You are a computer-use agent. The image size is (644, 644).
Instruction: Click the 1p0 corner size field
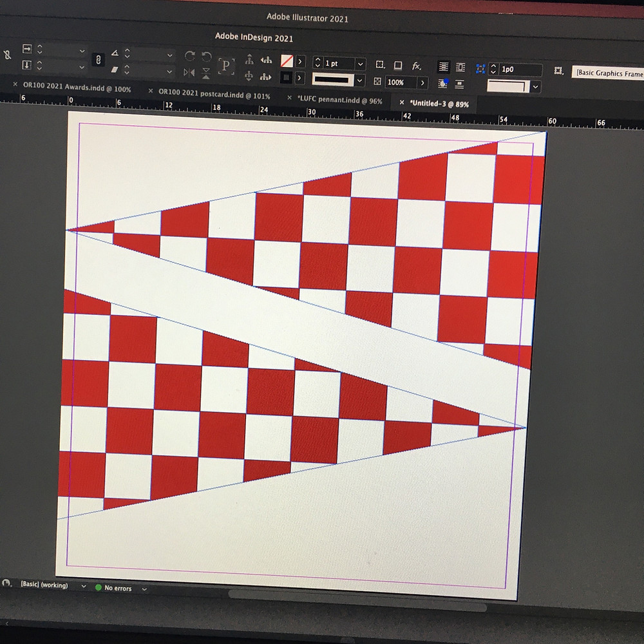(520, 70)
